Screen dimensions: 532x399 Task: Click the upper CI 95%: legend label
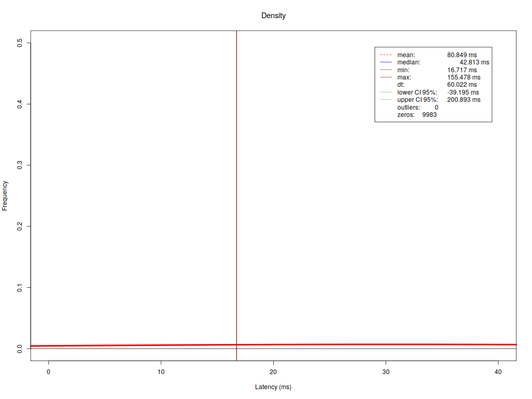point(418,100)
